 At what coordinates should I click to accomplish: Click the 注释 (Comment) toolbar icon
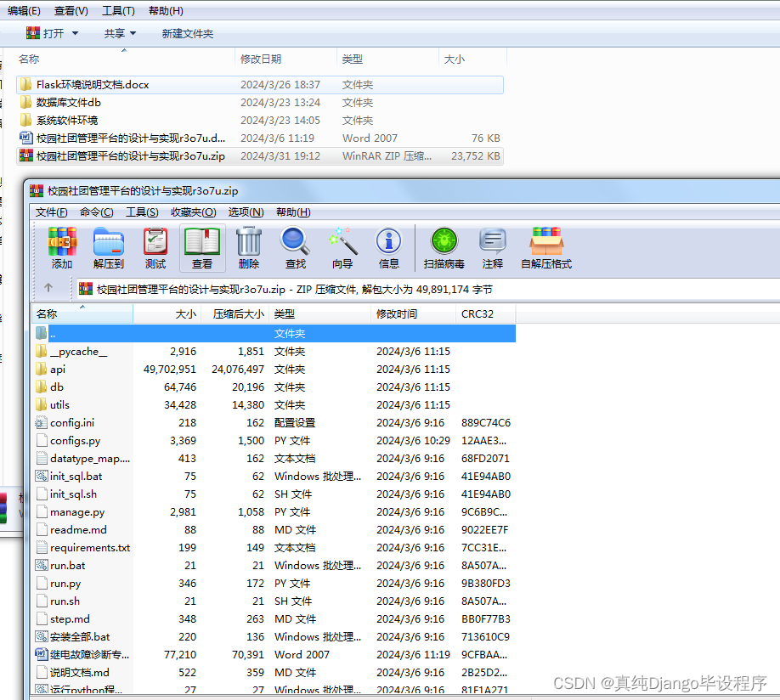(x=493, y=247)
